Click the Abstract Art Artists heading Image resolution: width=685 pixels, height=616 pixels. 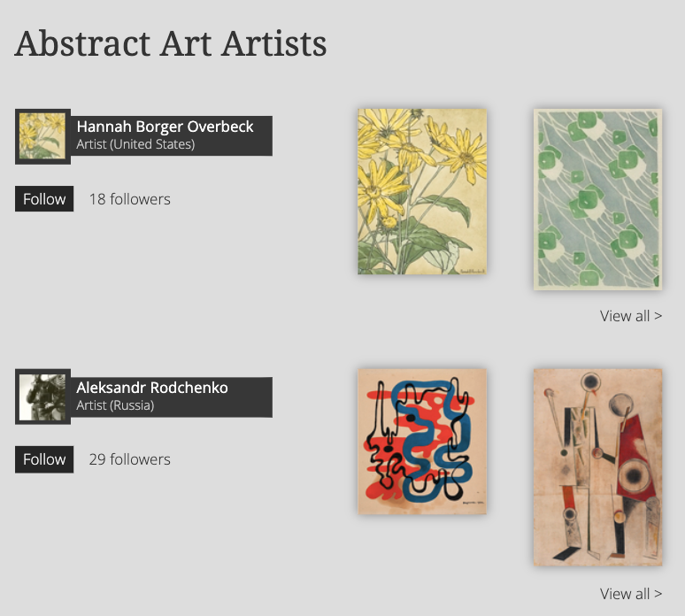[171, 43]
